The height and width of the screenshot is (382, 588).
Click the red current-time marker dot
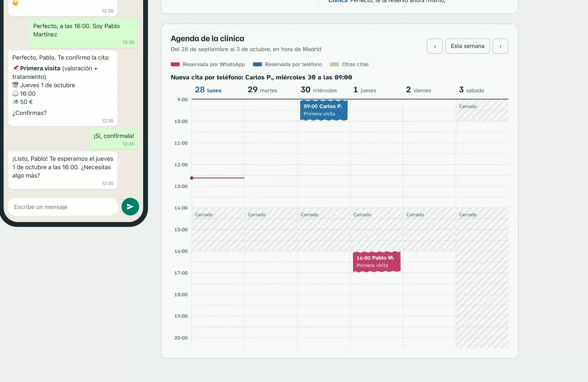coord(192,178)
